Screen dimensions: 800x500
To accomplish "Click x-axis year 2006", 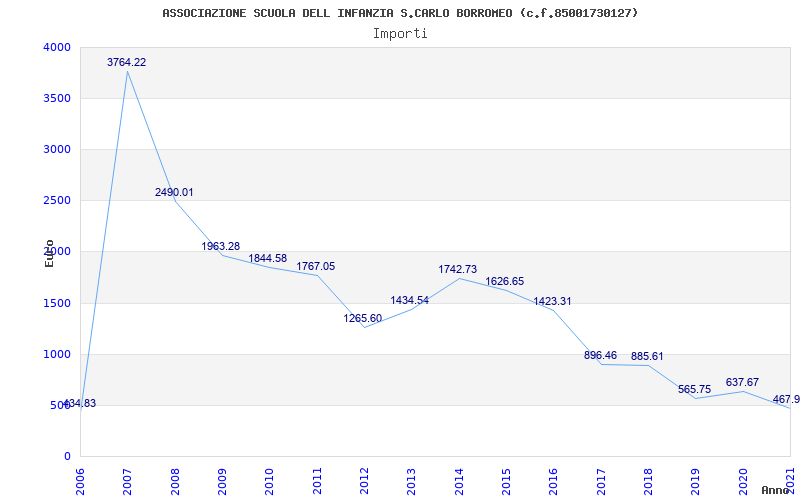I will tap(80, 481).
